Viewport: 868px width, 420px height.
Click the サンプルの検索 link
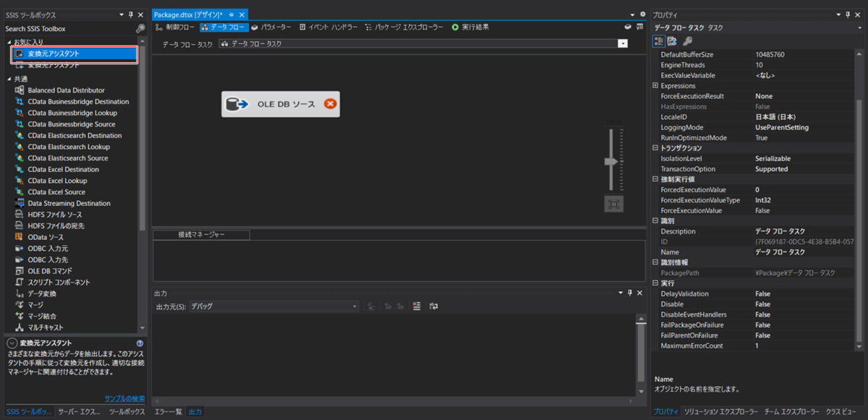tap(124, 398)
